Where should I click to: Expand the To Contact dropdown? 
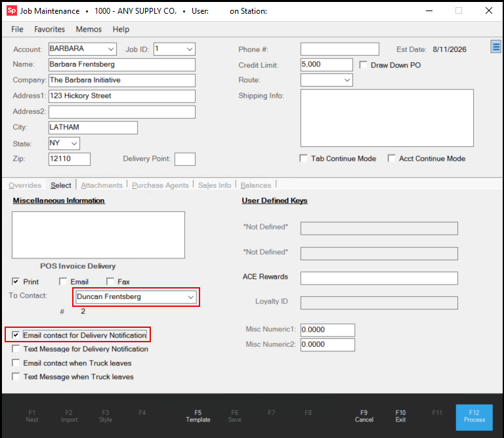pos(191,297)
